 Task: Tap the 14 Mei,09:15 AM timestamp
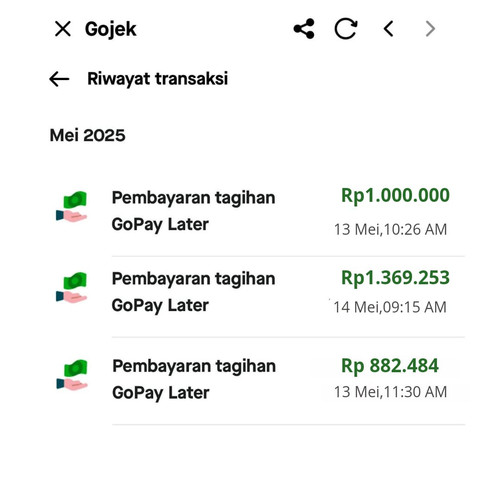pos(390,307)
